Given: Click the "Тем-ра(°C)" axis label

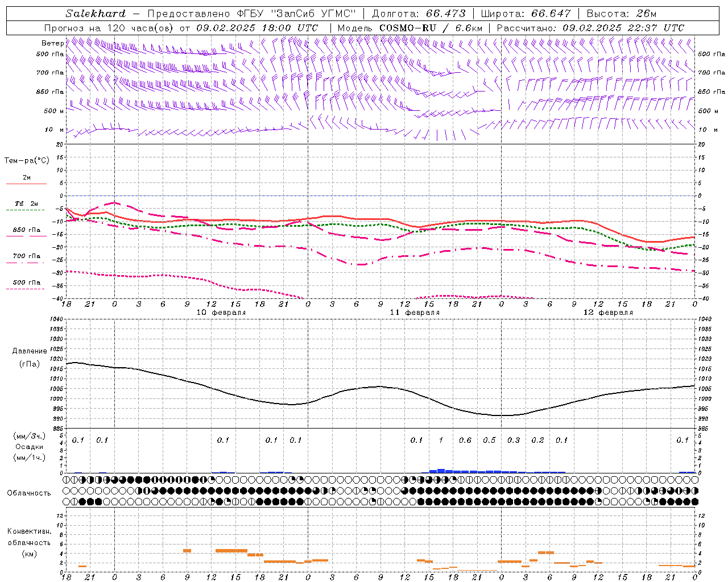Looking at the screenshot, I should 27,161.
